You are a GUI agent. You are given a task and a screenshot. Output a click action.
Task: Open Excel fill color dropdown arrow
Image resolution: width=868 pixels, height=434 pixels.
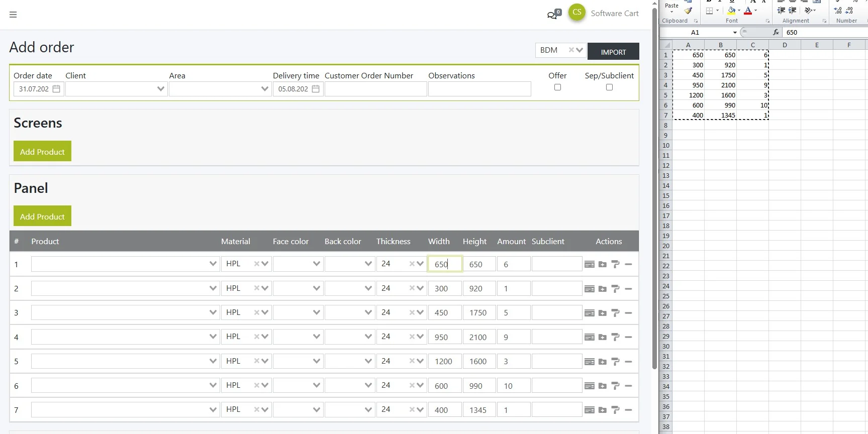[x=739, y=10]
